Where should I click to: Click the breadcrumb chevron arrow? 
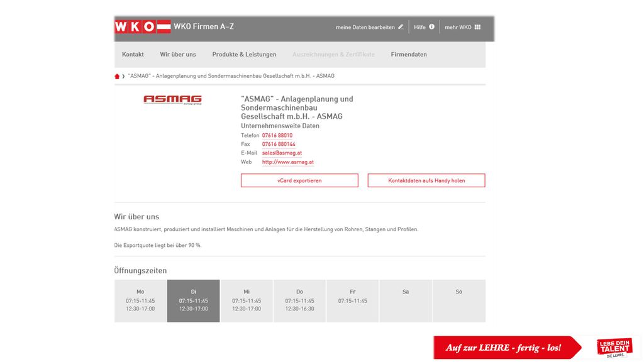123,76
